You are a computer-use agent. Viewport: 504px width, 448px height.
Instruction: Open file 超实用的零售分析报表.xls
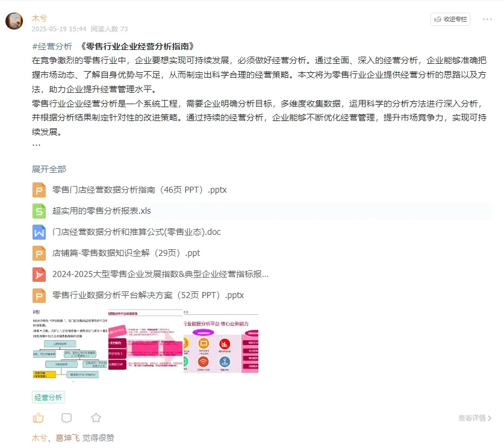[102, 211]
